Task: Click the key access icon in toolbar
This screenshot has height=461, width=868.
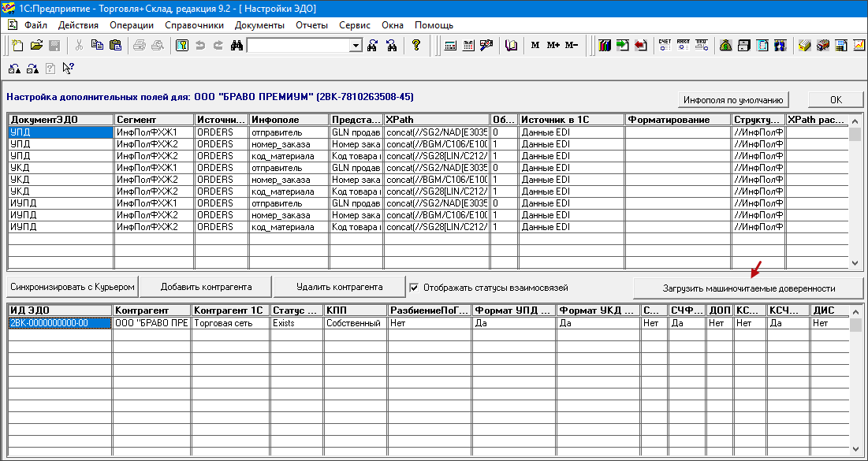Action: [182, 46]
